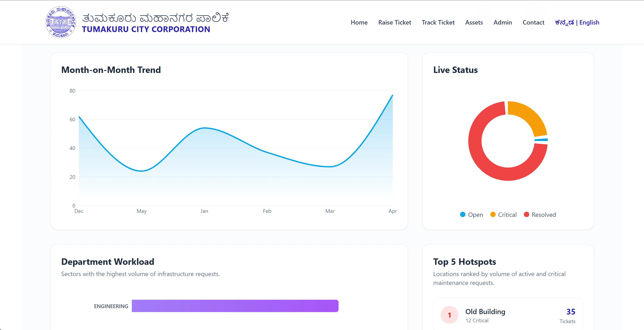Click the Kannada | English language switcher

click(x=577, y=22)
